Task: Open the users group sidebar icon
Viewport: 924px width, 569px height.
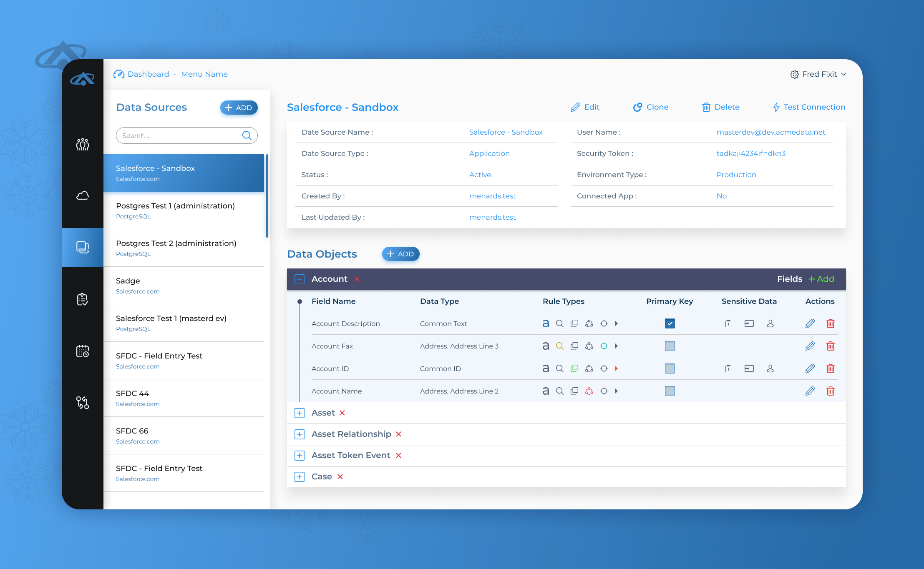Action: coord(83,144)
